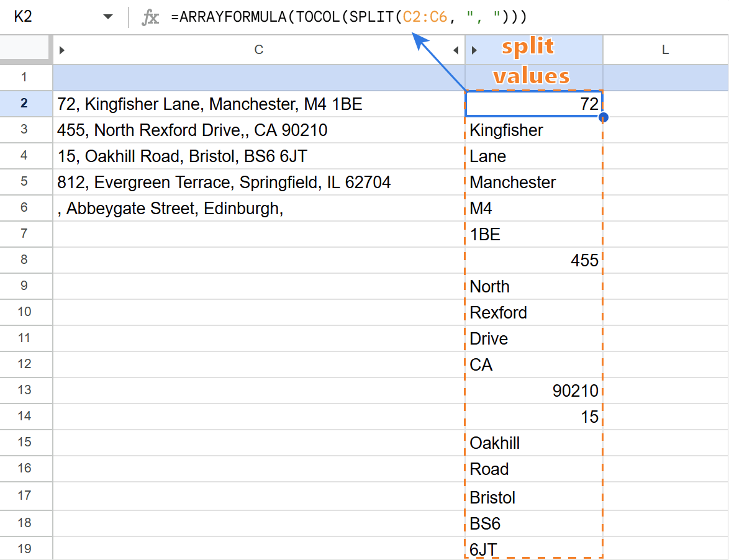Select cell K2 containing 72

(x=534, y=104)
